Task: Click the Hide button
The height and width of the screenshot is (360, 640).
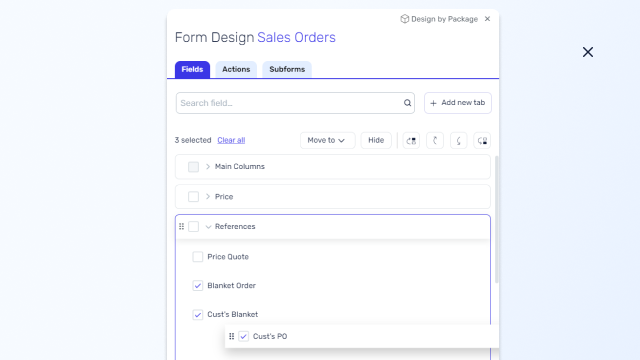Action: tap(376, 140)
